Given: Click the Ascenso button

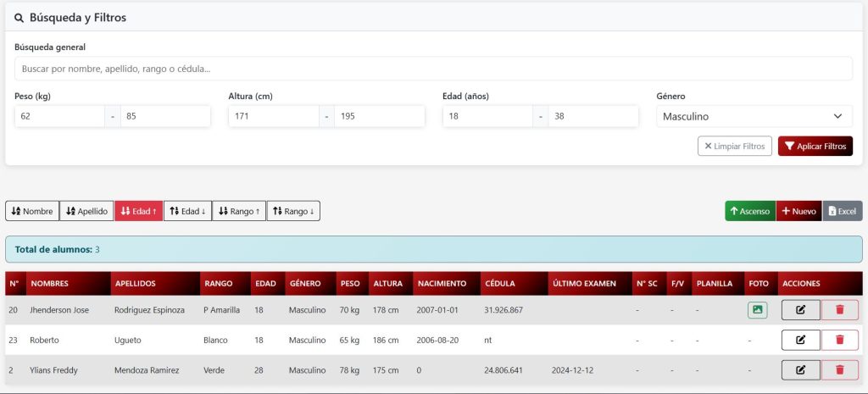Looking at the screenshot, I should tap(749, 211).
